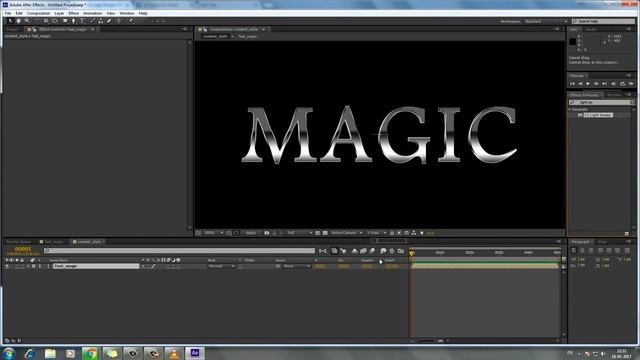Open the resolution Full dropdown

click(299, 233)
